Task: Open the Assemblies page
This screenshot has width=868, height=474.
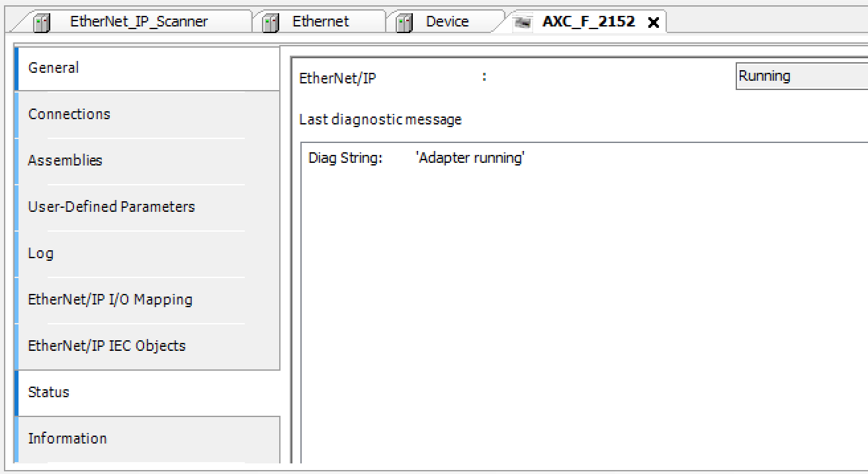Action: click(x=147, y=161)
